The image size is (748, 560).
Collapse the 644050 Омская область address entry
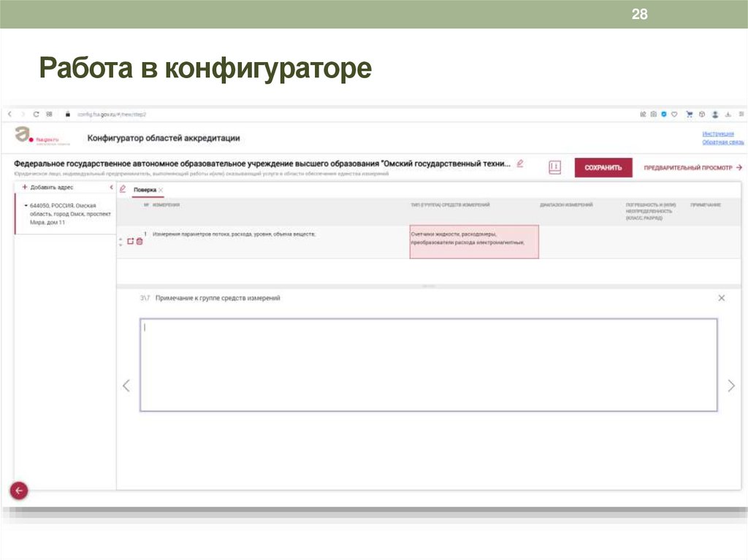pyautogui.click(x=24, y=205)
